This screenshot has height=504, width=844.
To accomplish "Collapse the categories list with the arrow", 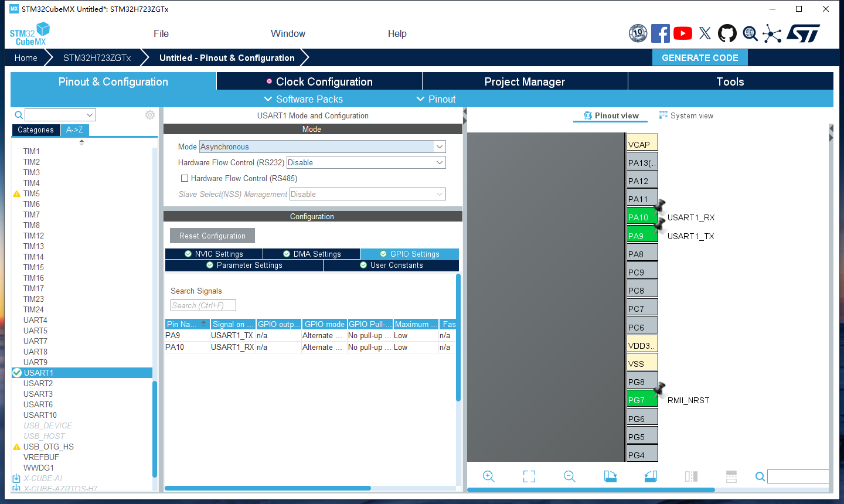I will (x=81, y=142).
